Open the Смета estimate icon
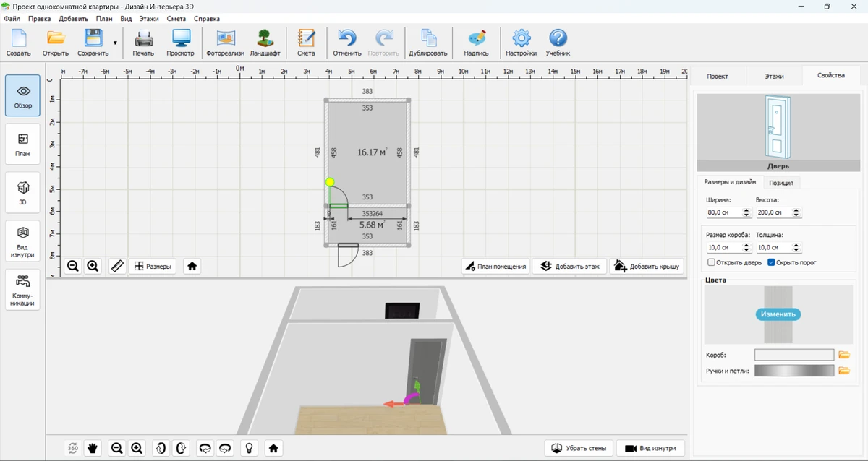This screenshot has height=461, width=868. click(x=306, y=43)
